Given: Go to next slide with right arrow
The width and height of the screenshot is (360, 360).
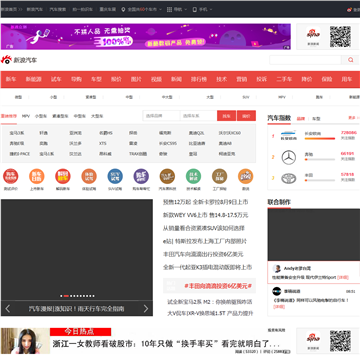Looking at the screenshot, I should click(146, 309).
